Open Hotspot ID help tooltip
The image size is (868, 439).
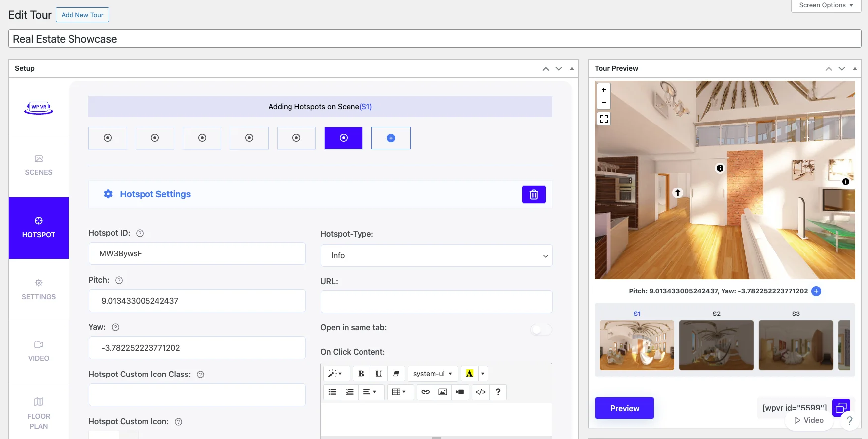[x=140, y=233]
